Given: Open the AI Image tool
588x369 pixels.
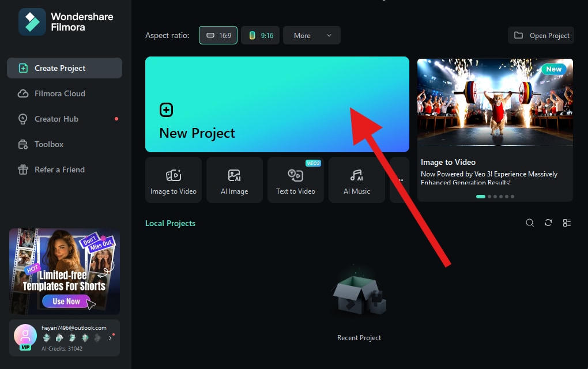Looking at the screenshot, I should tap(235, 180).
